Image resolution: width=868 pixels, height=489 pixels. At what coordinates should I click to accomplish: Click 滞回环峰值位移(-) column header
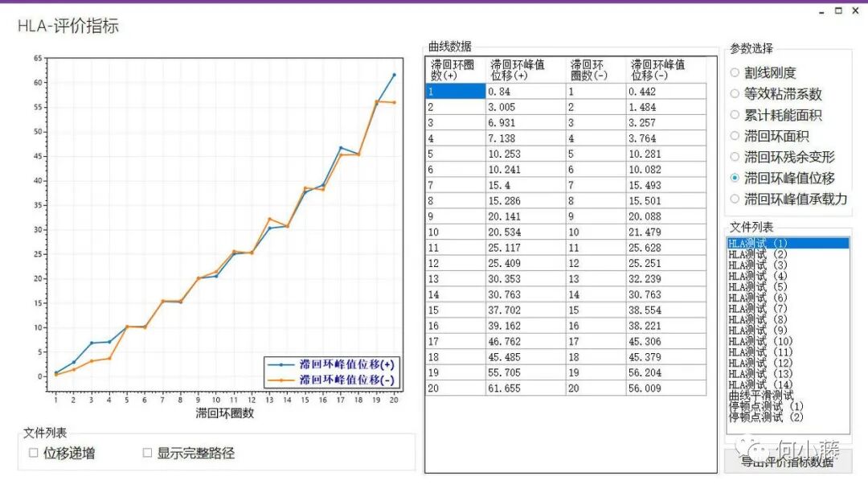coord(666,70)
